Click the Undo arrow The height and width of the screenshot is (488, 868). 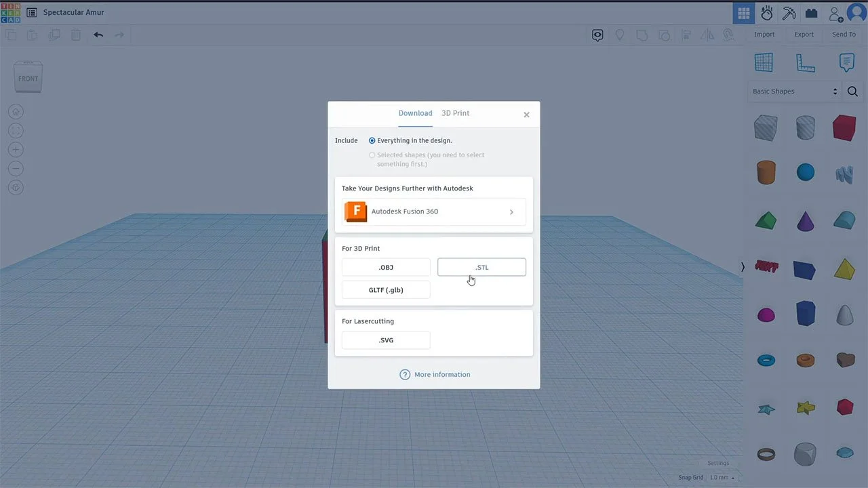click(x=98, y=35)
